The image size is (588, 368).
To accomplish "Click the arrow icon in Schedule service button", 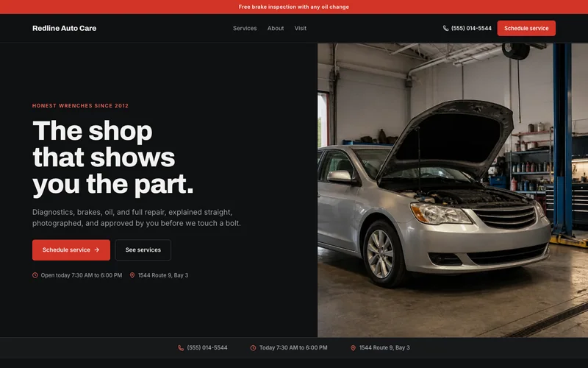I will (97, 250).
